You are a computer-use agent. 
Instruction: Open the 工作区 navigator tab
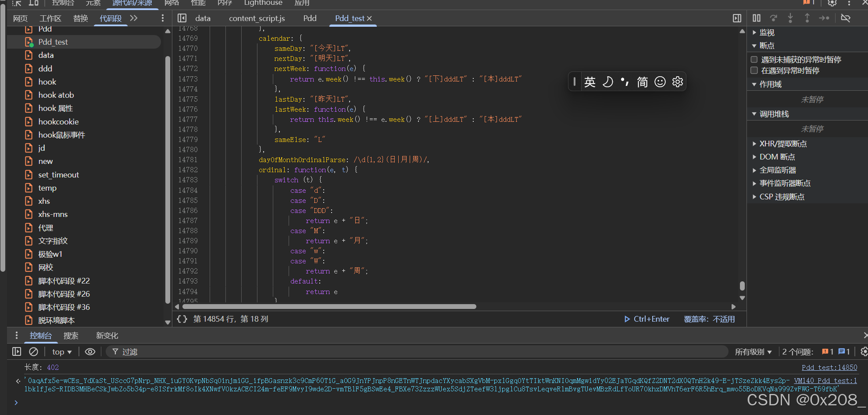[50, 18]
